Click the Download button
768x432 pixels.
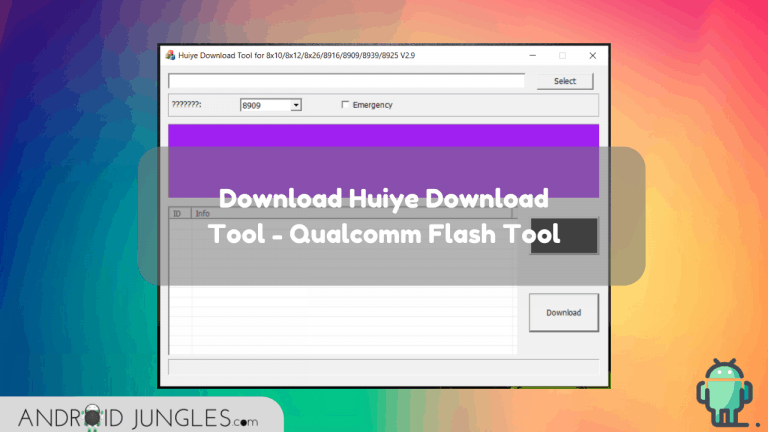click(564, 312)
